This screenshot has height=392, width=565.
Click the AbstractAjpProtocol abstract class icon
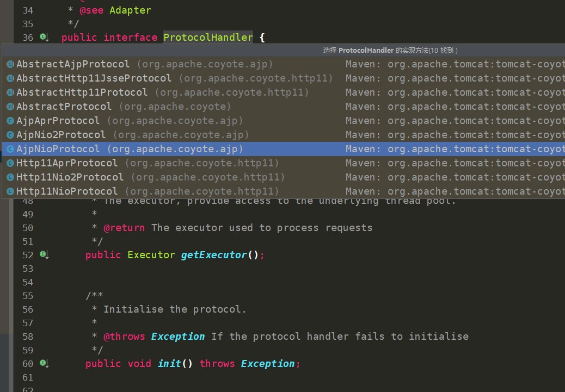[x=10, y=64]
